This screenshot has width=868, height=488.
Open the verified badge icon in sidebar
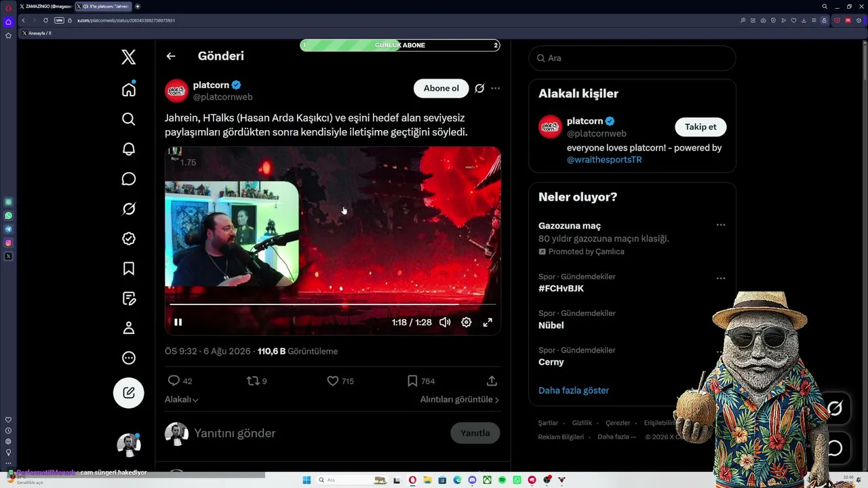[x=129, y=239]
